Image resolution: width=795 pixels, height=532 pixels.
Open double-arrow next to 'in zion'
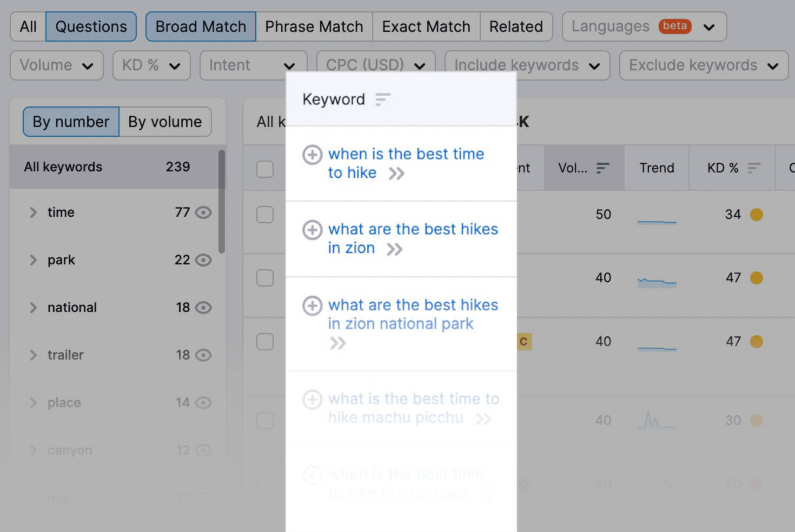[x=394, y=249]
